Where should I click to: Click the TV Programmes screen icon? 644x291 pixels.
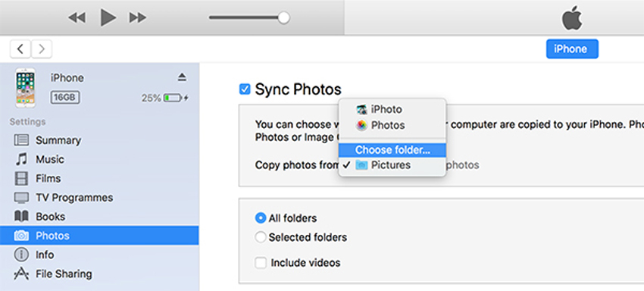pos(21,198)
